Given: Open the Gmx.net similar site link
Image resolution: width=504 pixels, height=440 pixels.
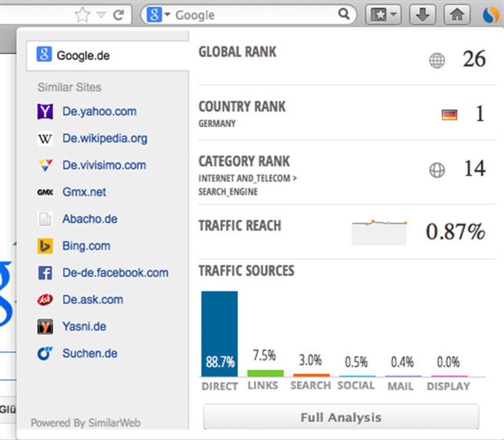Looking at the screenshot, I should [84, 192].
